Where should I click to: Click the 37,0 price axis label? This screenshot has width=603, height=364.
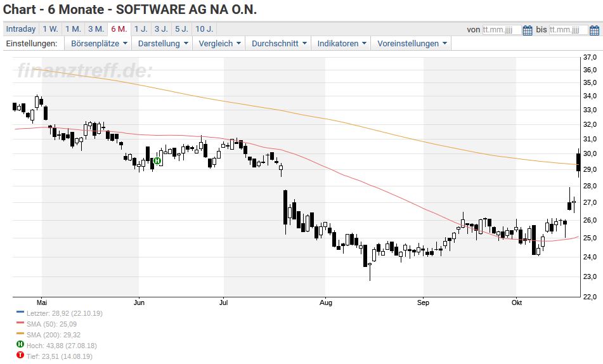[x=590, y=57]
